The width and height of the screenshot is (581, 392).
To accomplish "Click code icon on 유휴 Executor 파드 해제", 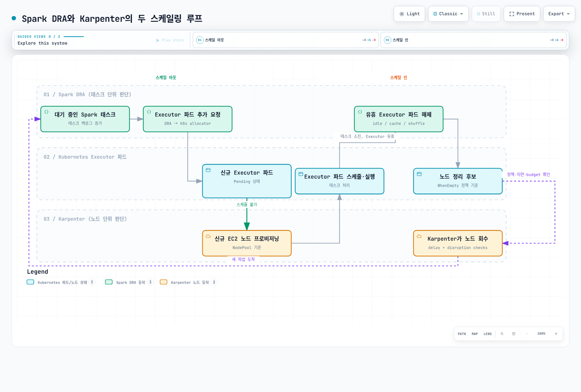I will click(360, 112).
